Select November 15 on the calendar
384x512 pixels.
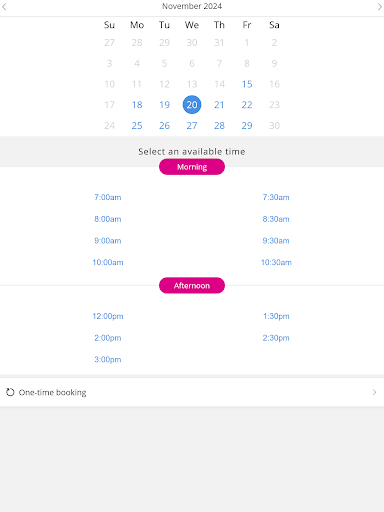click(247, 84)
